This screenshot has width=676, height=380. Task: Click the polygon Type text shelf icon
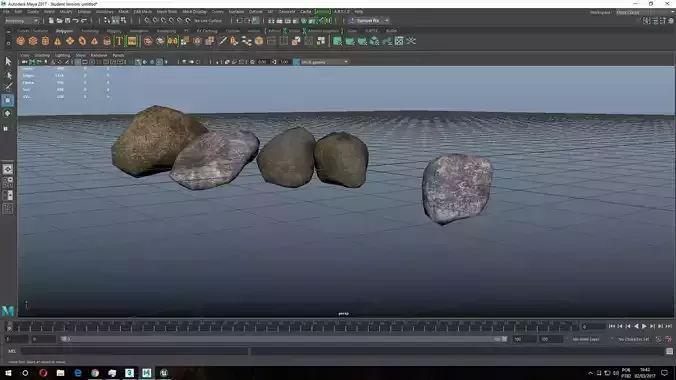pos(119,41)
